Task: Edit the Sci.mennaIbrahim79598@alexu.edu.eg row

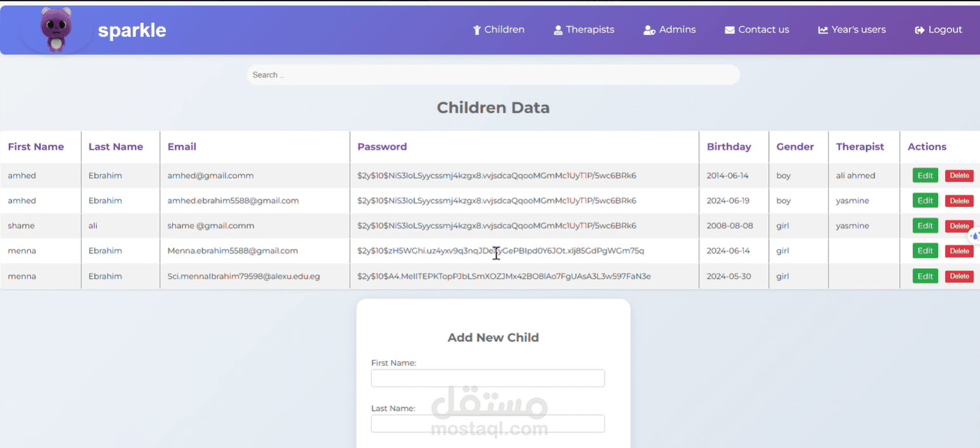Action: [x=925, y=276]
